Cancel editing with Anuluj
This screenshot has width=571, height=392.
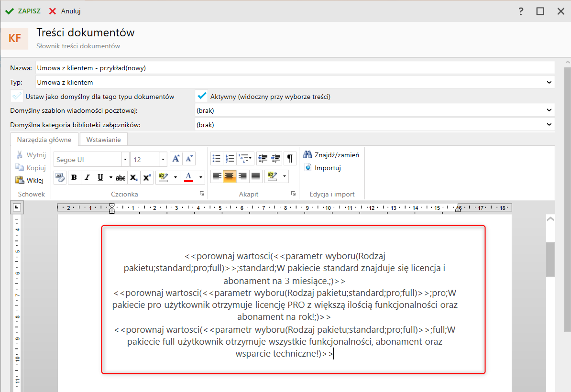pyautogui.click(x=65, y=11)
